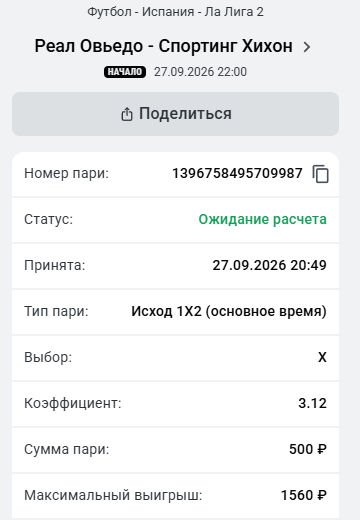Click the share icon beside Поделиться
This screenshot has width=360, height=520.
click(x=127, y=114)
